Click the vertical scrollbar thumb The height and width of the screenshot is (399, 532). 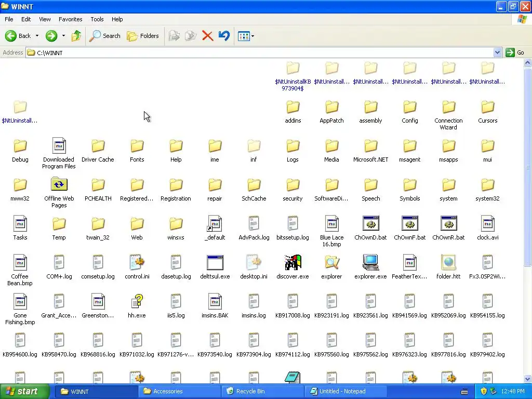[x=528, y=167]
